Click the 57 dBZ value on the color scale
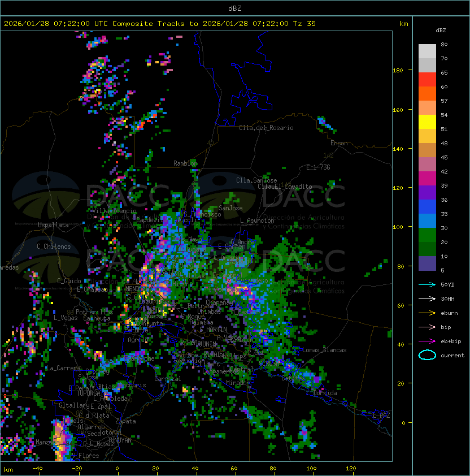Viewport: 470px width, 476px height. coord(444,101)
